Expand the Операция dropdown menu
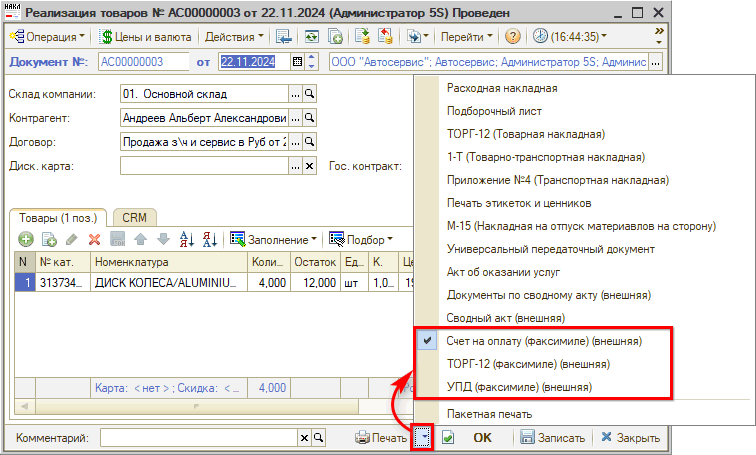Viewport: 756px width, 455px height. (48, 36)
